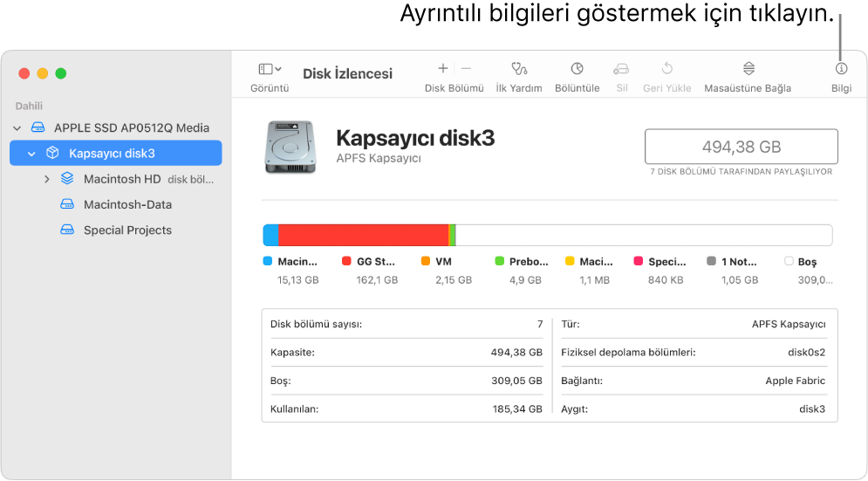Show details with the Bilgi icon
Viewport: 868px width, 481px height.
842,68
